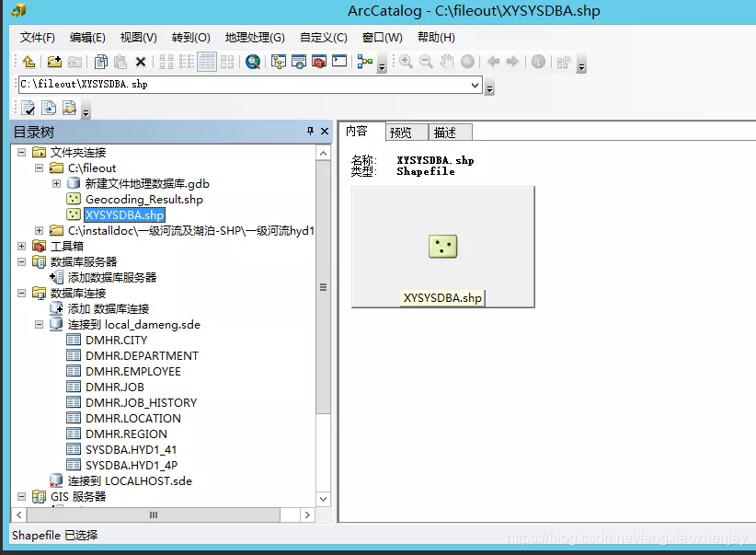Image resolution: width=756 pixels, height=555 pixels.
Task: Switch to the 描述 tab
Action: pos(451,133)
